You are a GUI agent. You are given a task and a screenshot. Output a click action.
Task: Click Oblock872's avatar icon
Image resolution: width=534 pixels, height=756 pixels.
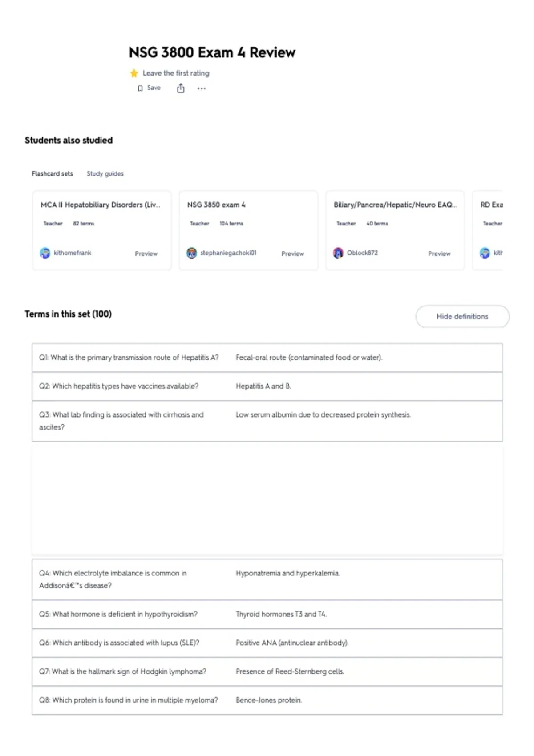tap(338, 253)
